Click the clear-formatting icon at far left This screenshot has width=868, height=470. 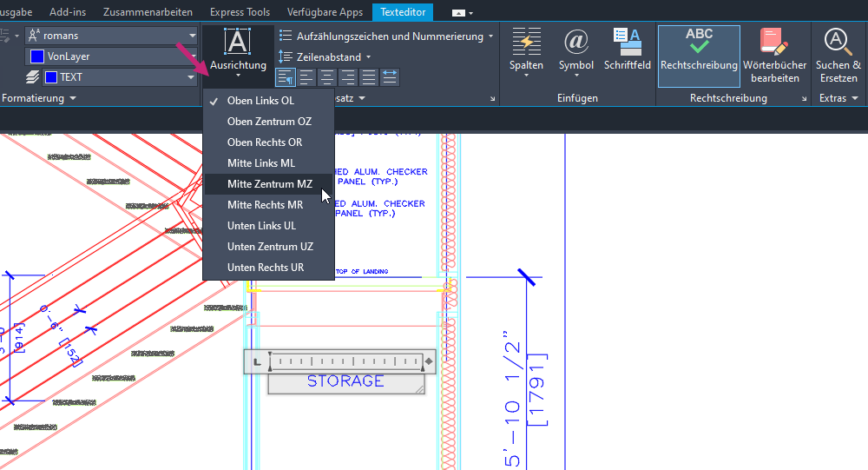click(x=5, y=36)
